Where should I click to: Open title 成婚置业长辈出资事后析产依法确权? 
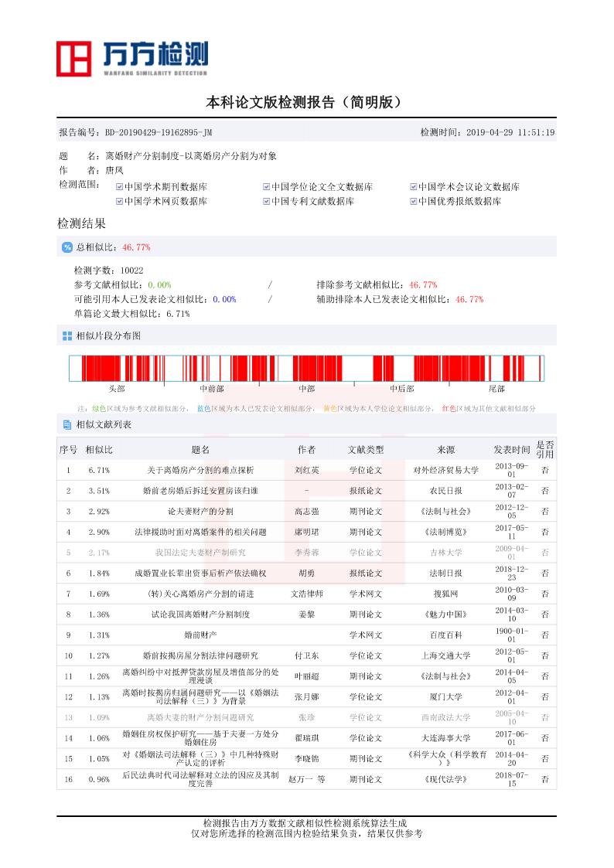point(200,574)
